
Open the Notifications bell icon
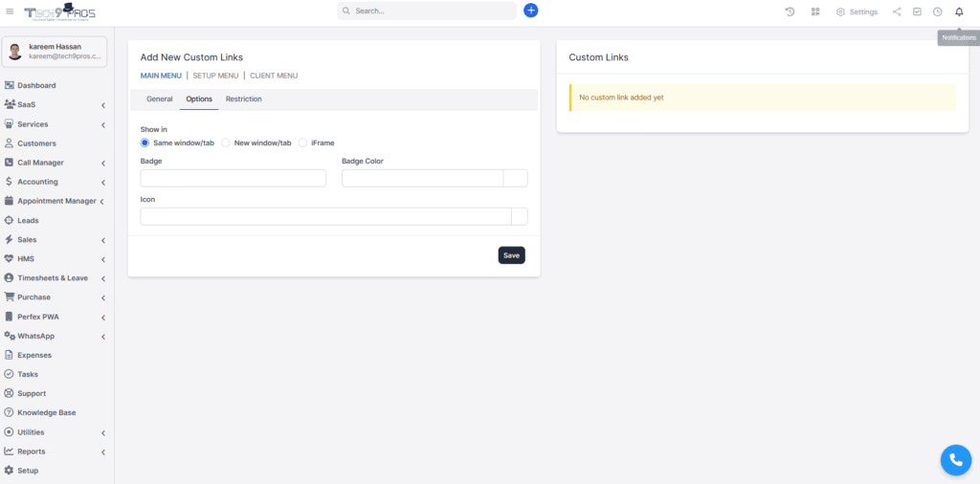[x=959, y=11]
